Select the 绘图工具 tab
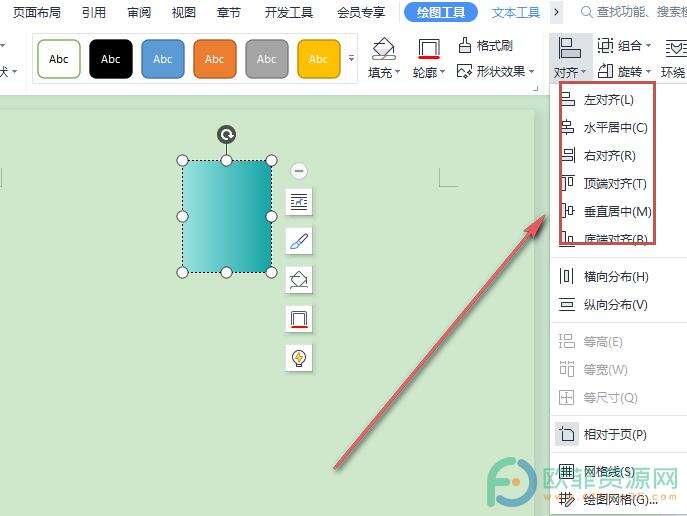Viewport: 687px width, 516px height. [x=441, y=12]
